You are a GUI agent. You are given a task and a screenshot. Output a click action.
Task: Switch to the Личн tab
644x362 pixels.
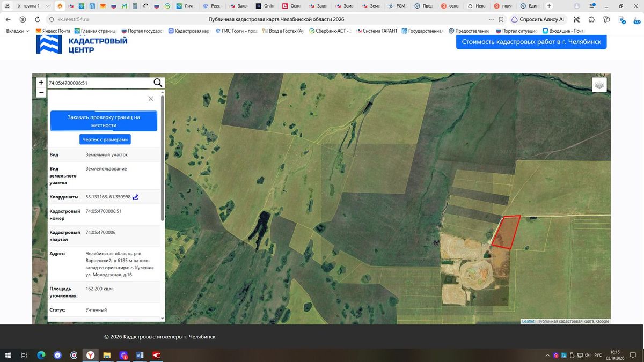(186, 6)
